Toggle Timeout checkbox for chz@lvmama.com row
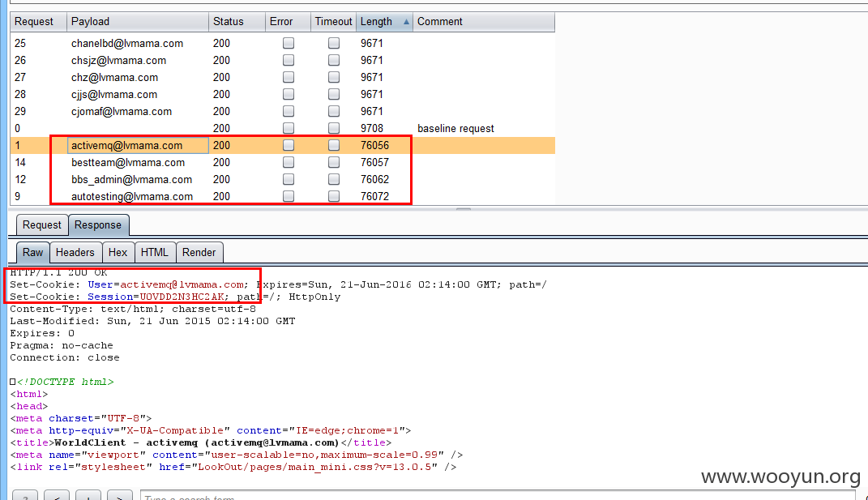Image resolution: width=868 pixels, height=500 pixels. click(334, 77)
